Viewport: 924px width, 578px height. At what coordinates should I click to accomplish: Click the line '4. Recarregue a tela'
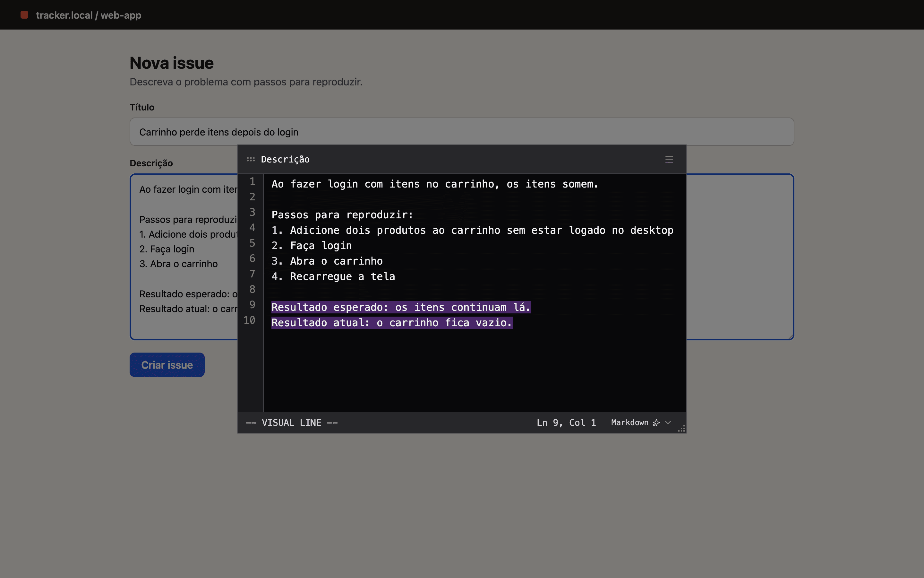(x=333, y=276)
